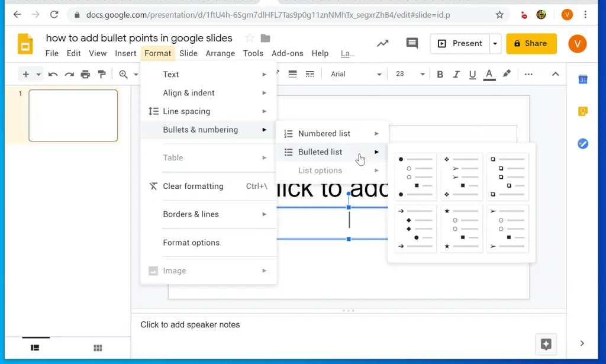This screenshot has width=606, height=364.
Task: Open the Print icon
Action: pyautogui.click(x=85, y=74)
